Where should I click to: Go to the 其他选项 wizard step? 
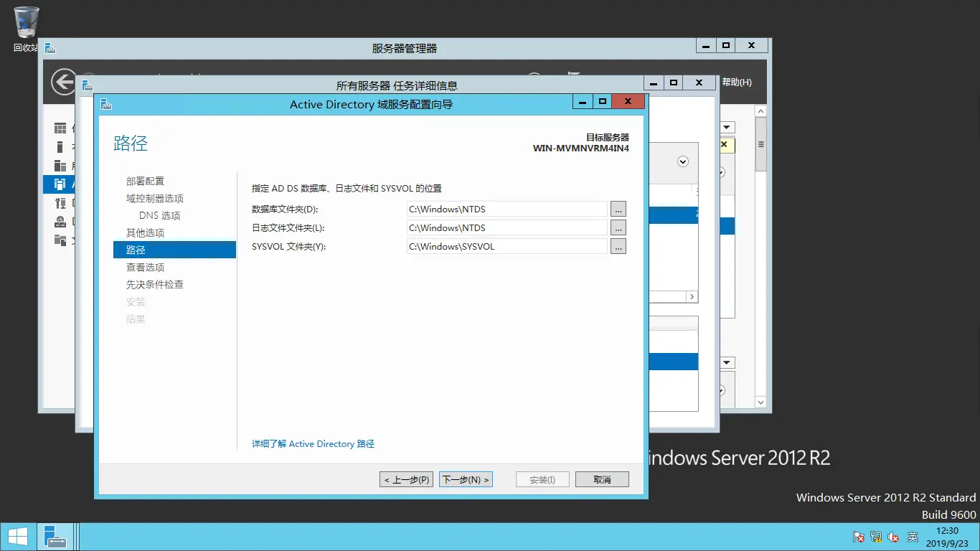coord(145,232)
